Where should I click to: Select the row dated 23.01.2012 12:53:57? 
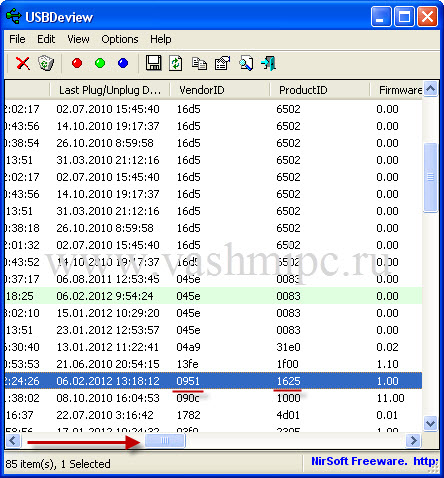pyautogui.click(x=213, y=330)
